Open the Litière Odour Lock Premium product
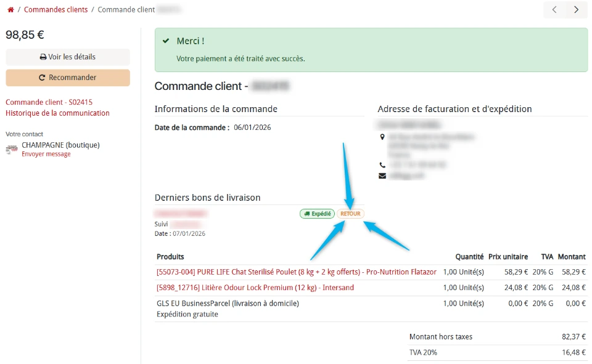The height and width of the screenshot is (364, 592). (255, 288)
